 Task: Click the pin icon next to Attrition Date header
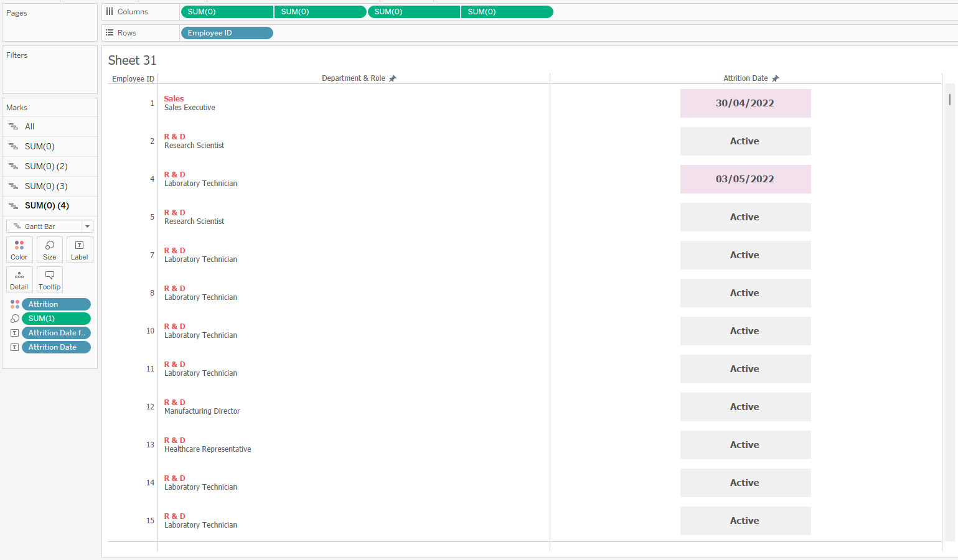point(776,78)
